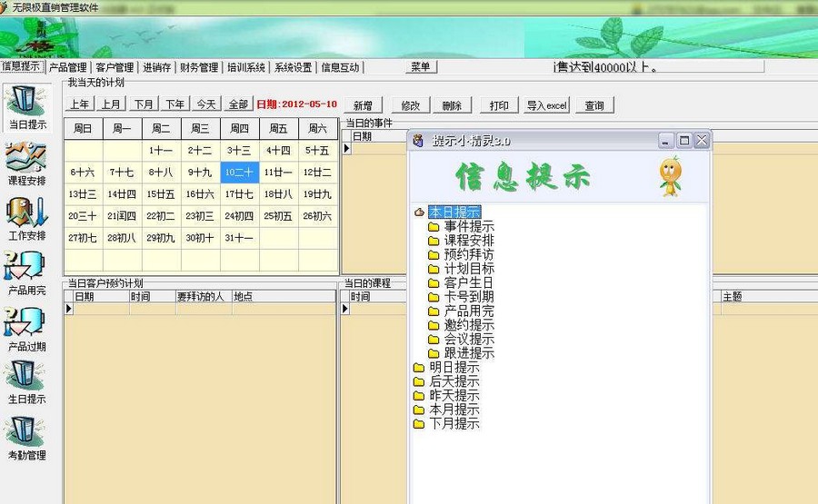Select 跟进提示 in the tree

click(x=469, y=353)
